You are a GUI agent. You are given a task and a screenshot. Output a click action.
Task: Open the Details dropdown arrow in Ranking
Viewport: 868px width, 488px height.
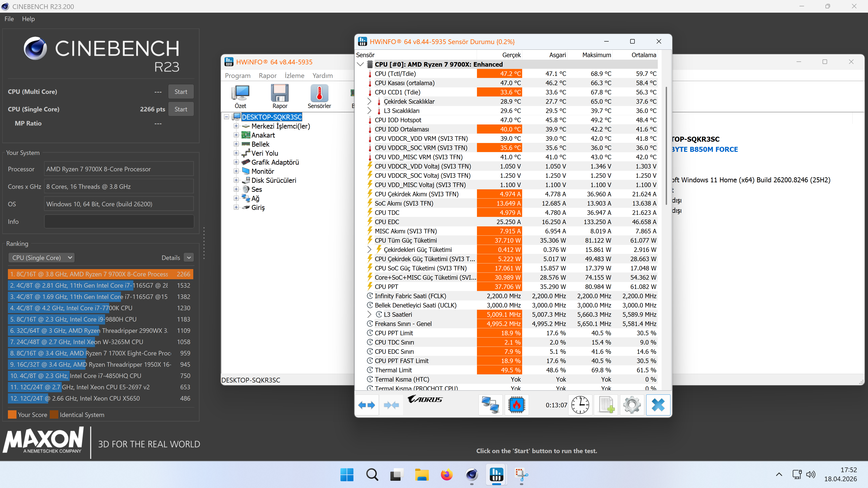pos(189,258)
